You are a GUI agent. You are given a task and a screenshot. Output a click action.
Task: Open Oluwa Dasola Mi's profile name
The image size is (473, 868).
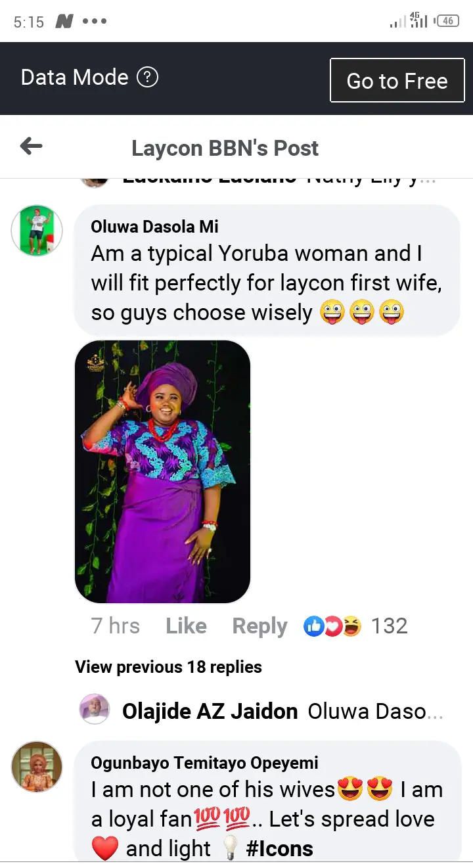[154, 227]
